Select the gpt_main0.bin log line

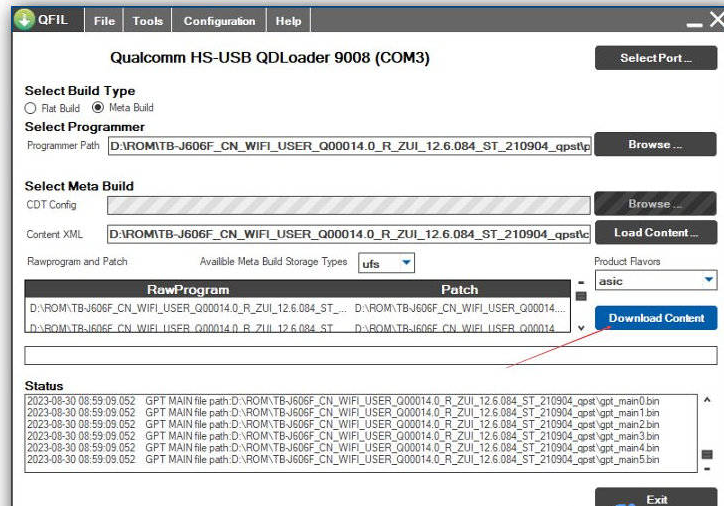[x=343, y=401]
